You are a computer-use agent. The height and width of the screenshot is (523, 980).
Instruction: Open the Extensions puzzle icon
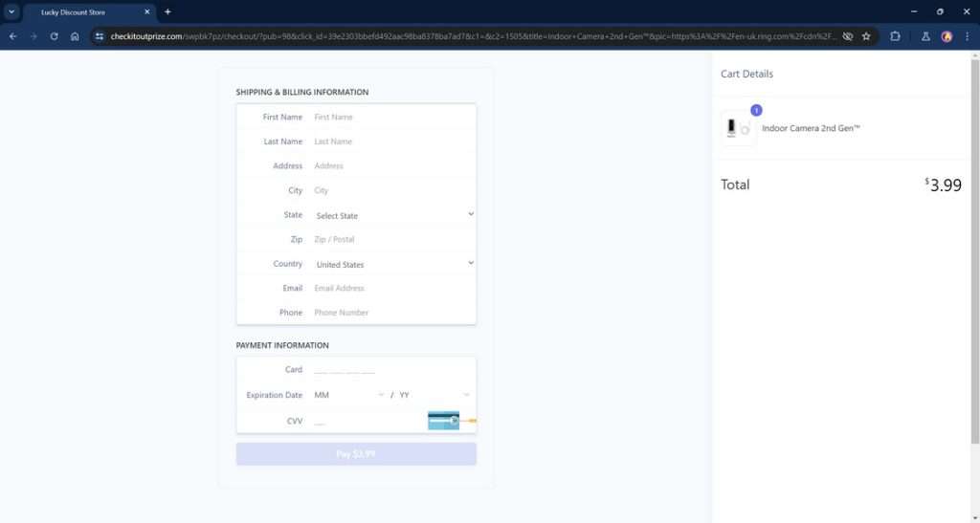[895, 36]
